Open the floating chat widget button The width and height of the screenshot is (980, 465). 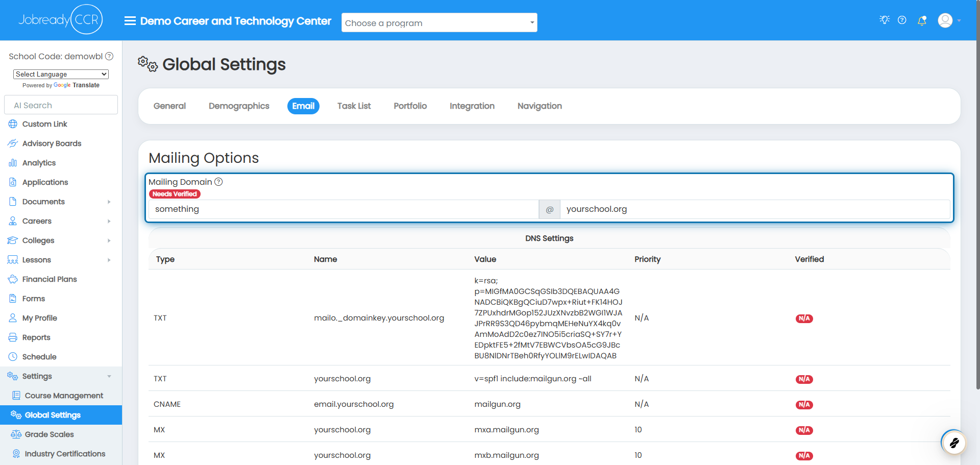coord(953,443)
